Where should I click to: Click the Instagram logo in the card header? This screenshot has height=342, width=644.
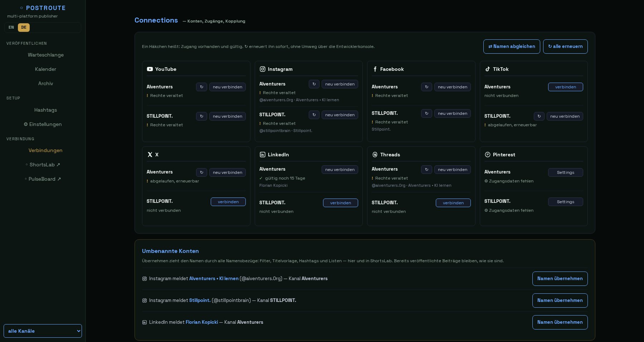click(x=263, y=69)
